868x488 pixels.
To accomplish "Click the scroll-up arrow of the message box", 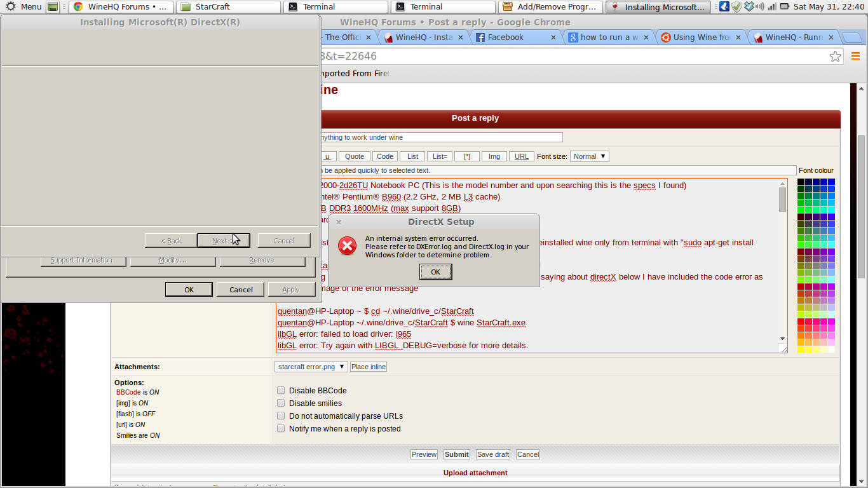I will pyautogui.click(x=782, y=184).
